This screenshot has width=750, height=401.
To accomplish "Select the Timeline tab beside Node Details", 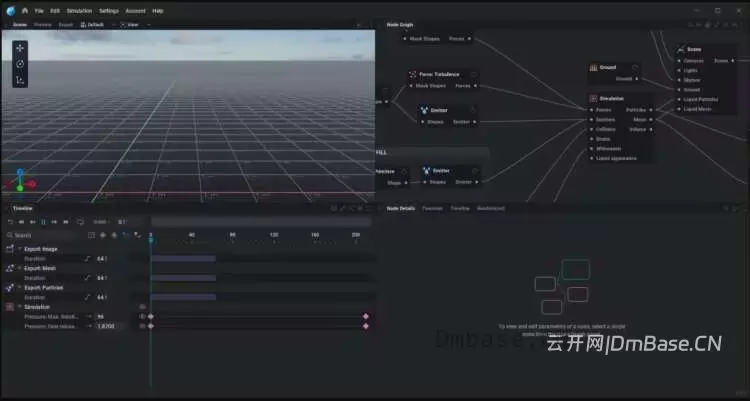I will pos(460,209).
